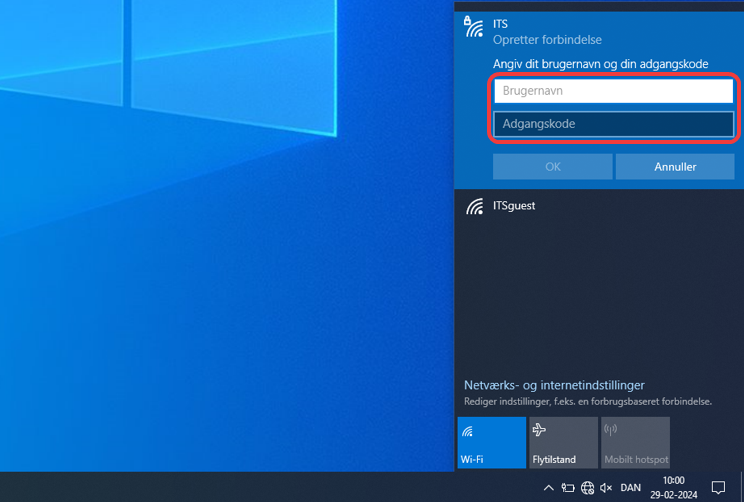Click the Annuller button
This screenshot has width=744, height=502.
675,167
